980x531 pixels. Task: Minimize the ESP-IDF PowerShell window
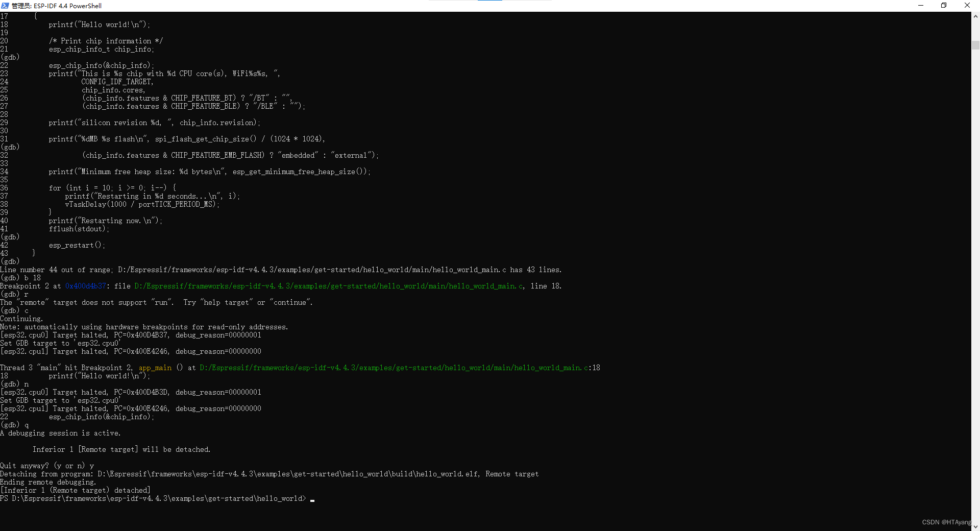[921, 6]
